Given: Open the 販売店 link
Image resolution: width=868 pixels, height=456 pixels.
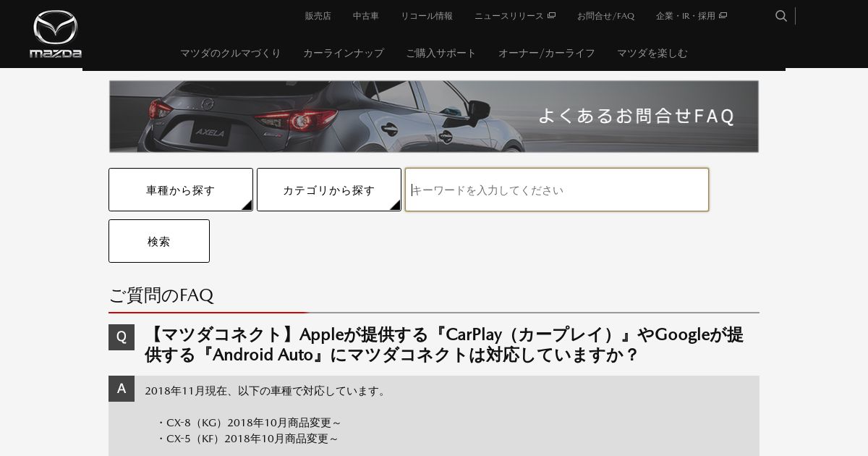Looking at the screenshot, I should click(318, 16).
